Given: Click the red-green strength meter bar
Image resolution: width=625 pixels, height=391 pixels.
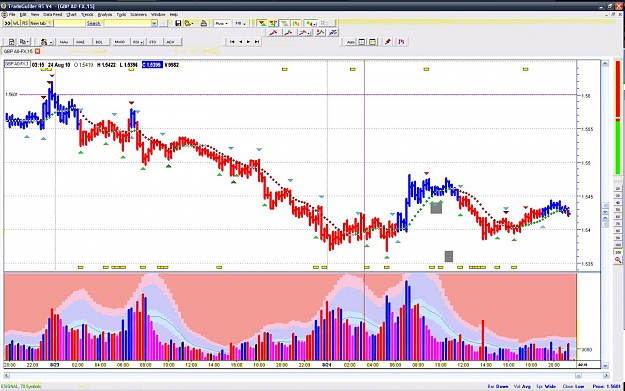Looking at the screenshot, I should pyautogui.click(x=618, y=117).
